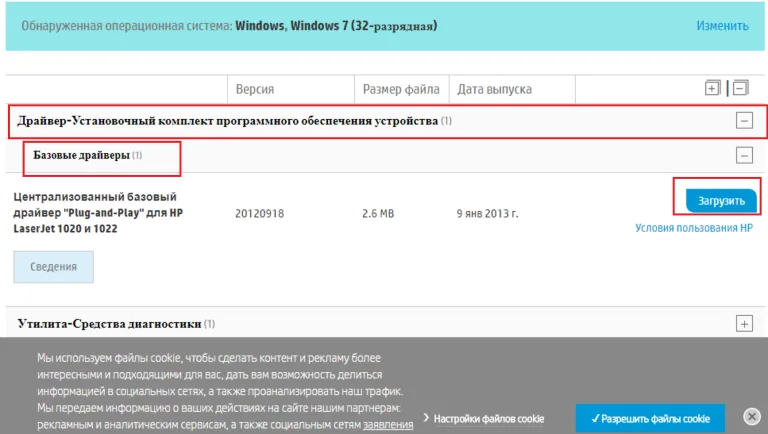Screen dimensions: 768x434
Task: Collapse the Базовые драйверы subsection
Action: (744, 156)
